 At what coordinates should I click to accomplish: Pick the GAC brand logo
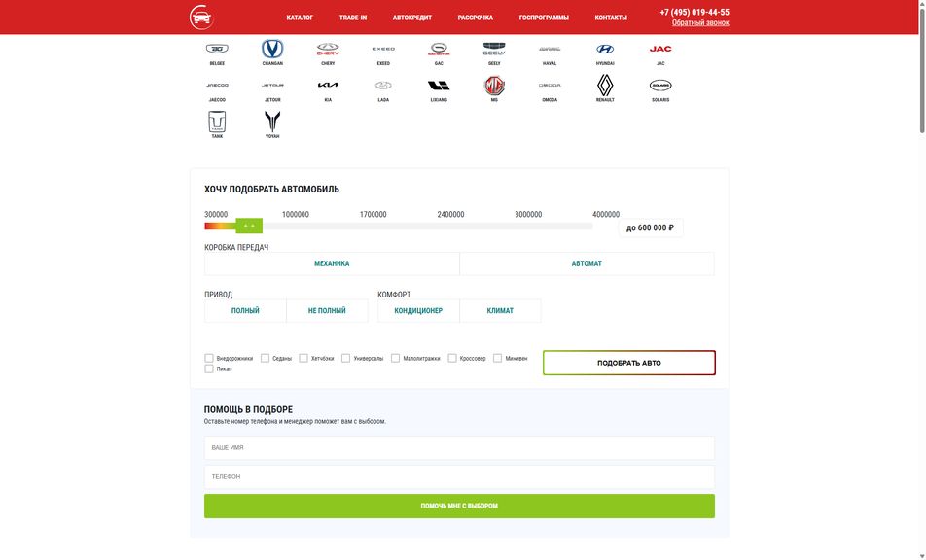tap(439, 49)
